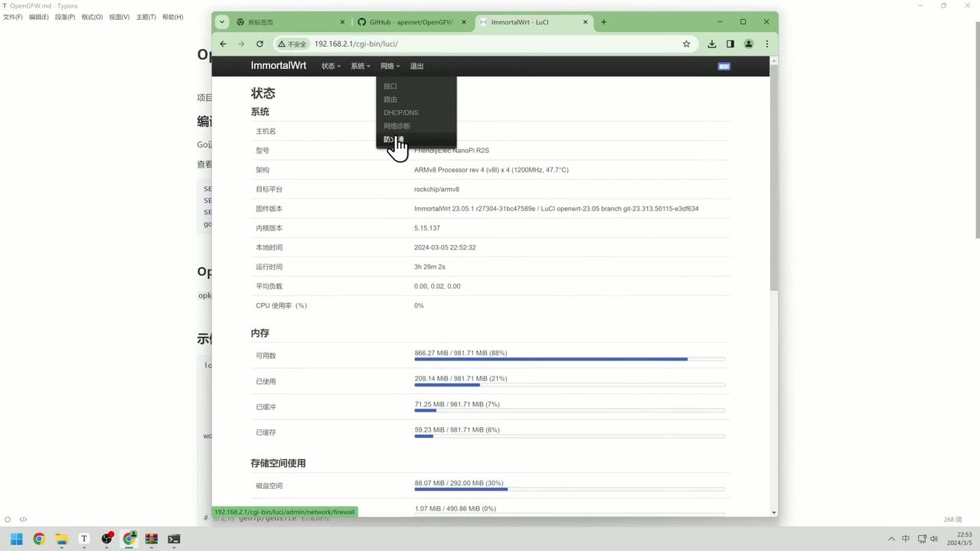The image size is (980, 551).
Task: Bookmark the page with the star icon
Action: pyautogui.click(x=686, y=44)
